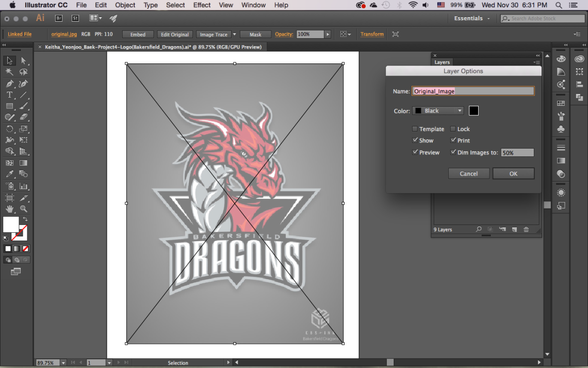
Task: Click the Delete Selection trash icon in Layers
Action: click(526, 229)
